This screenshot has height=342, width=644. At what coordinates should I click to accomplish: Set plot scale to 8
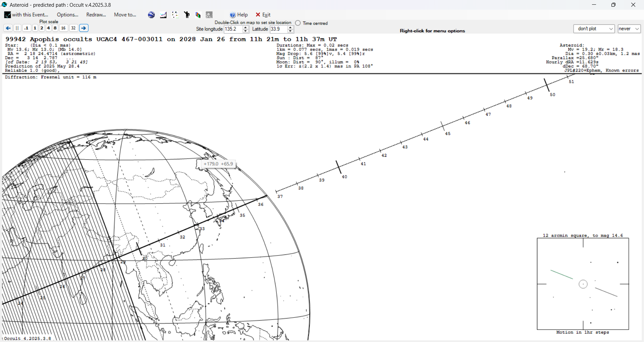point(55,28)
